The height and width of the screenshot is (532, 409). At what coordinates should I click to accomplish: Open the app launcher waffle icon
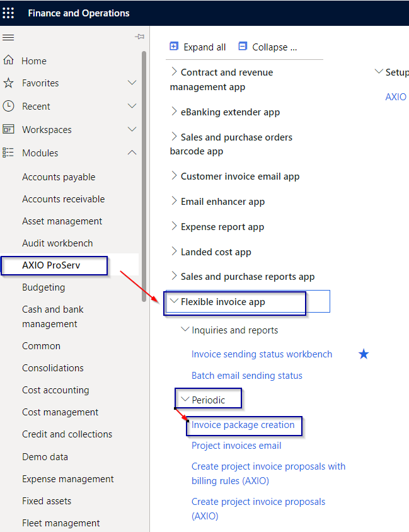coord(9,13)
